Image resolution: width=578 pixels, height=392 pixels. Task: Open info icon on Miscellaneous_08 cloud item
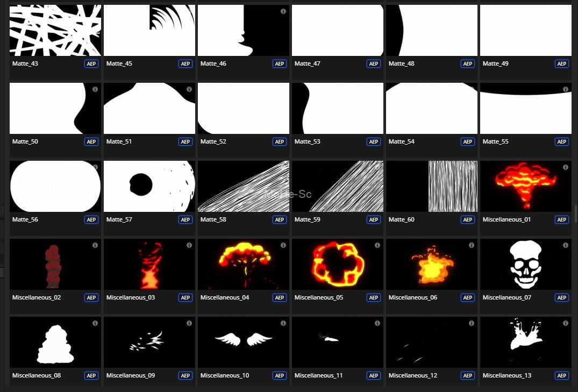point(95,323)
